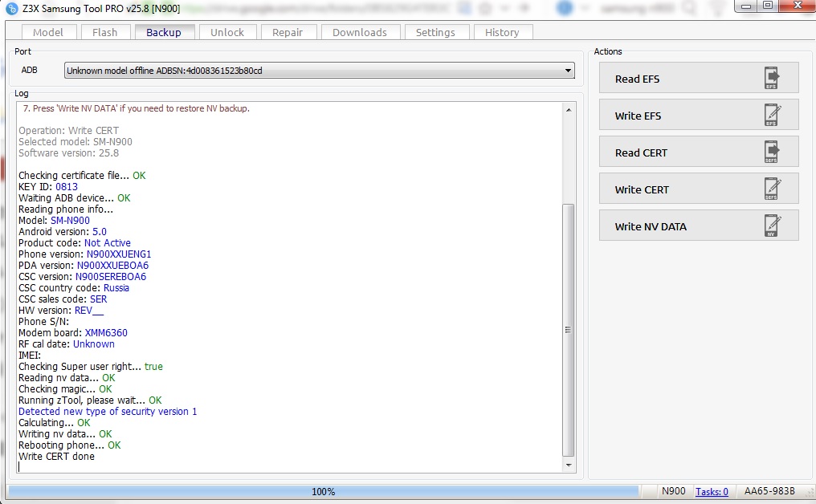816x504 pixels.
Task: Click the 100% progress bar
Action: [x=323, y=491]
